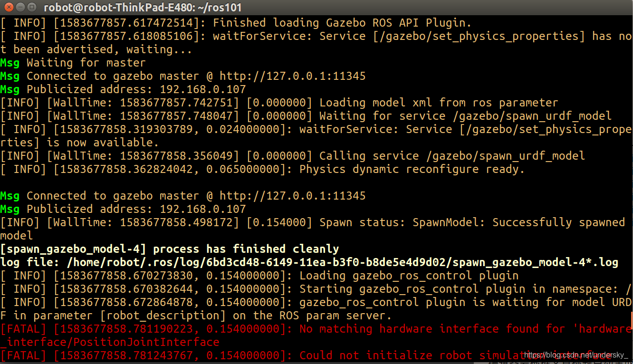Click the http://127.0.0.1:11345 URL in first Connected line

293,76
